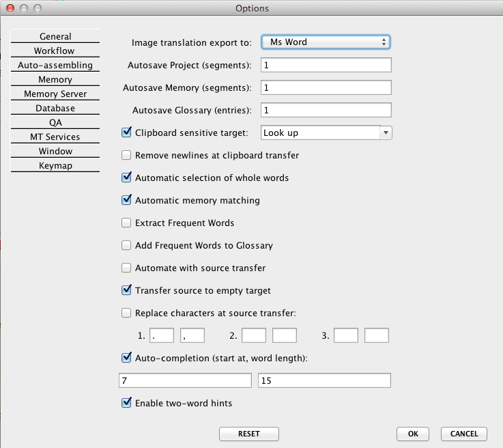Click the Autosave Project segments field

pos(325,66)
